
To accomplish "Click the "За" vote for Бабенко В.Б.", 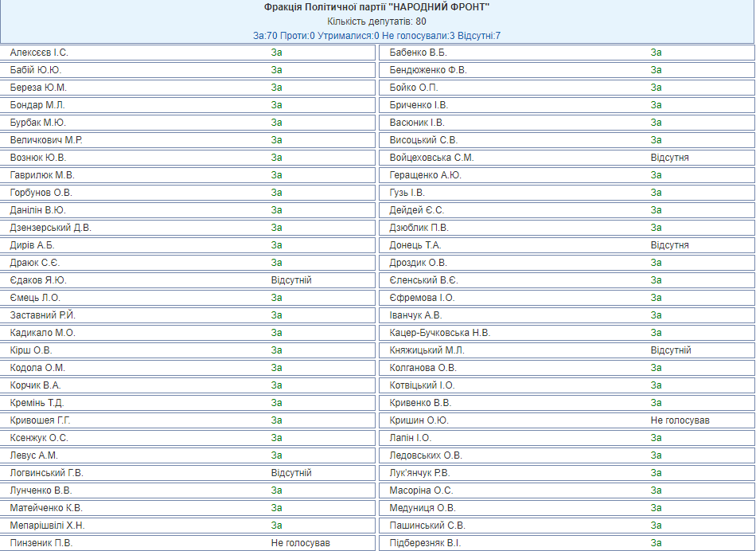I will tap(656, 53).
